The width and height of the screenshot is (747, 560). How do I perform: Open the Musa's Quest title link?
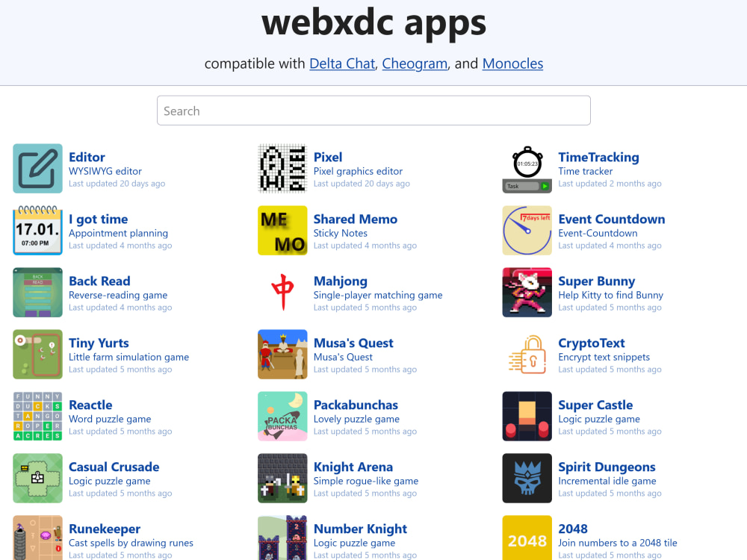(353, 343)
